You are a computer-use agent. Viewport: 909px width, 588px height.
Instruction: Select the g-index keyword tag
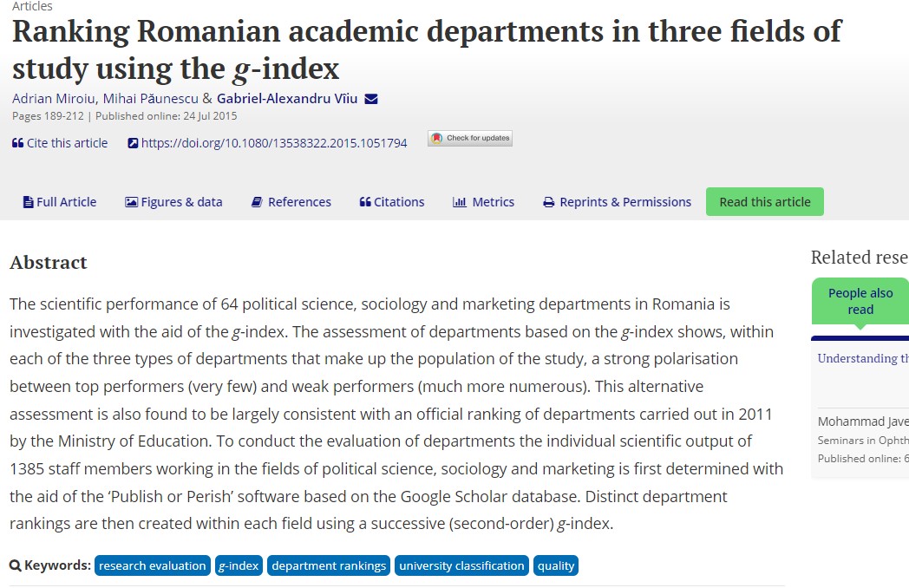click(239, 565)
